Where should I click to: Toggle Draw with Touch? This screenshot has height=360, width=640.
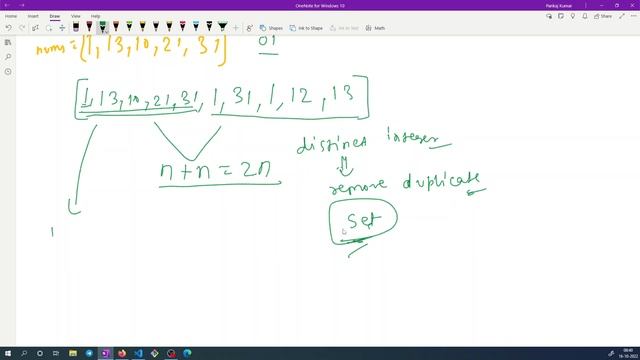pyautogui.click(x=249, y=28)
